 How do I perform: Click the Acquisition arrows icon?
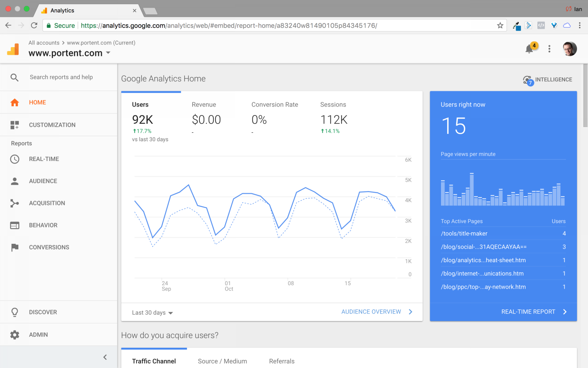pyautogui.click(x=15, y=203)
